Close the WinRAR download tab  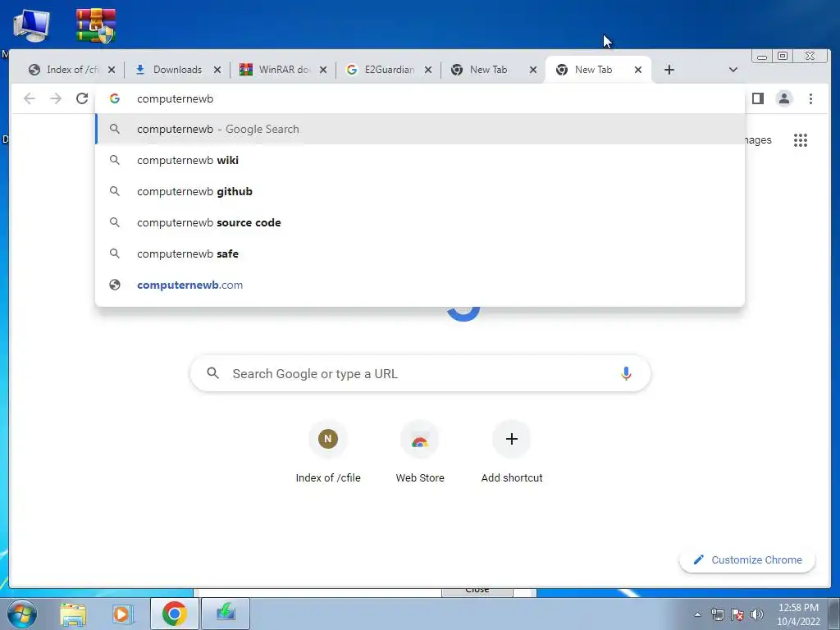tap(323, 70)
